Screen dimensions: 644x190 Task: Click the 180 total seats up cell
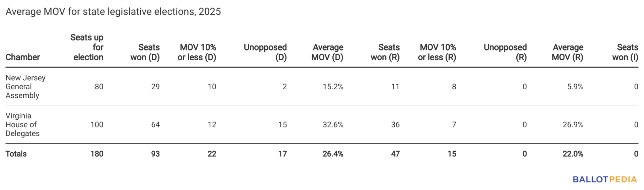pos(97,154)
